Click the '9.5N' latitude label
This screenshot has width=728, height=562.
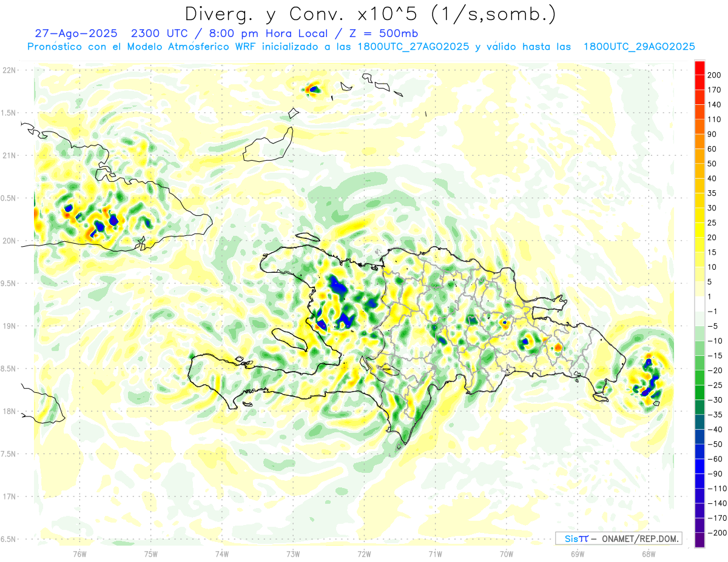8,283
